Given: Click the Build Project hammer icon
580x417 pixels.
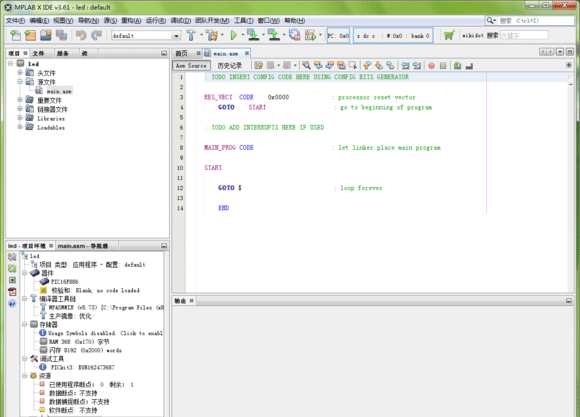Looking at the screenshot, I should coord(191,35).
